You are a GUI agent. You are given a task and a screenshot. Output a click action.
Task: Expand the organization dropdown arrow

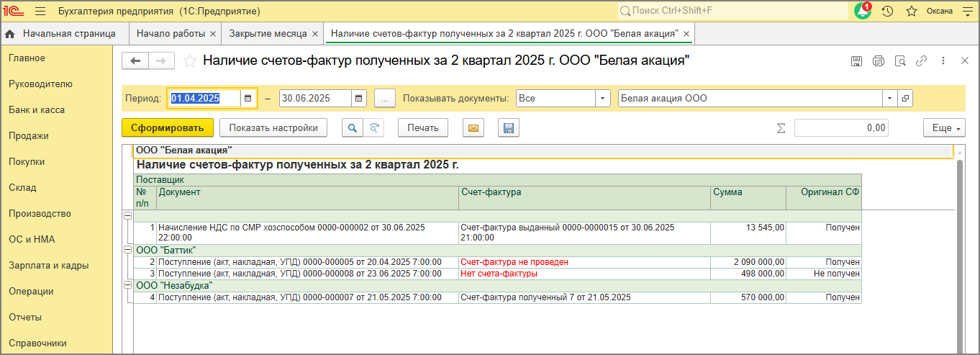(890, 99)
